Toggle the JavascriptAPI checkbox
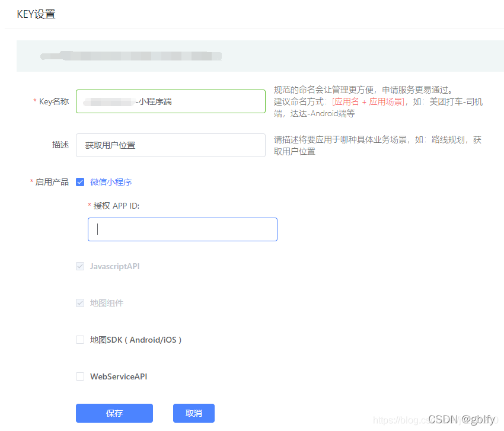Image resolution: width=504 pixels, height=431 pixels. click(80, 266)
